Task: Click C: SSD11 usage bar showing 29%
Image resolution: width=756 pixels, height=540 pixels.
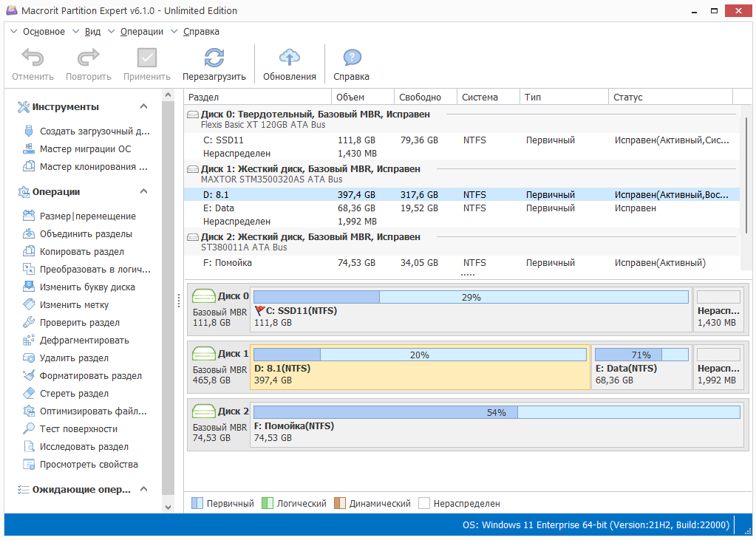Action: [471, 297]
